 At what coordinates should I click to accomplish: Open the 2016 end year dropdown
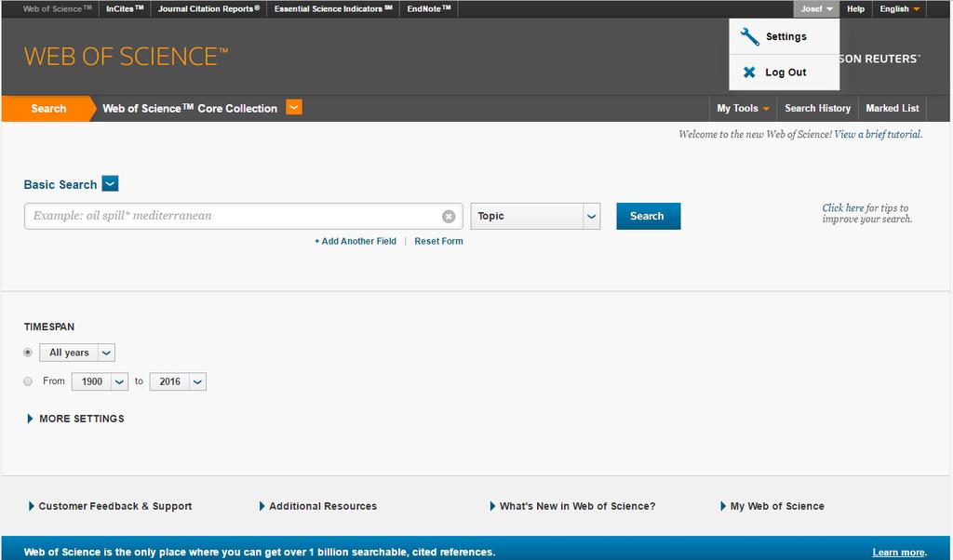pyautogui.click(x=178, y=381)
